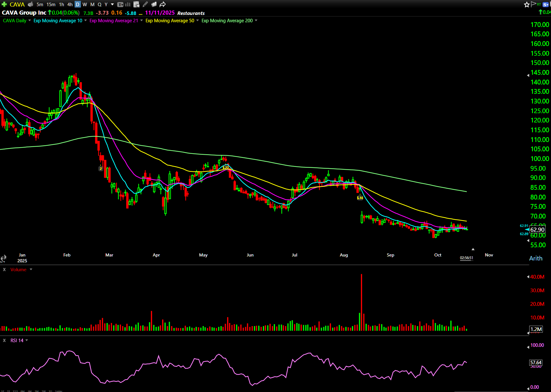
Task: Click the green plus add-chart icon
Action: coord(4,4)
